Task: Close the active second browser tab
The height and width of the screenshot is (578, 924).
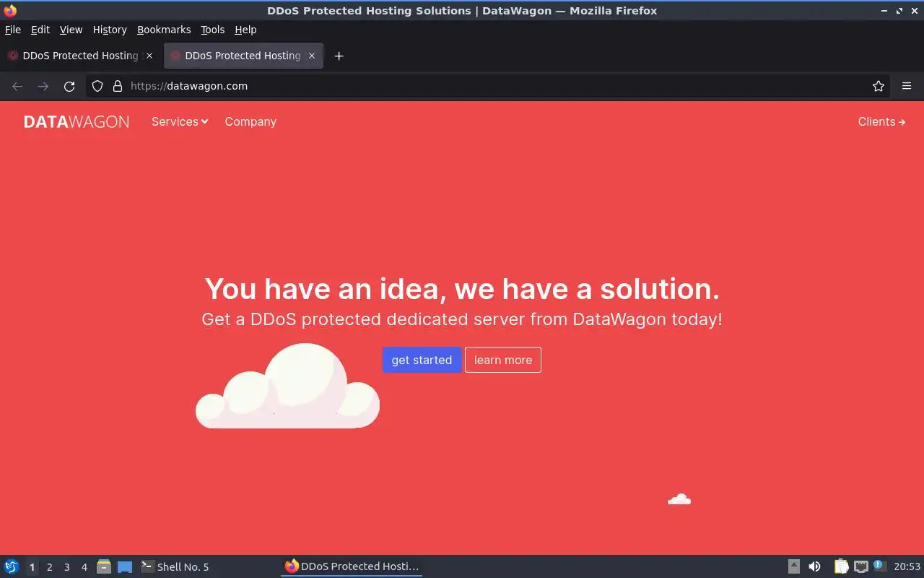Action: 312,56
